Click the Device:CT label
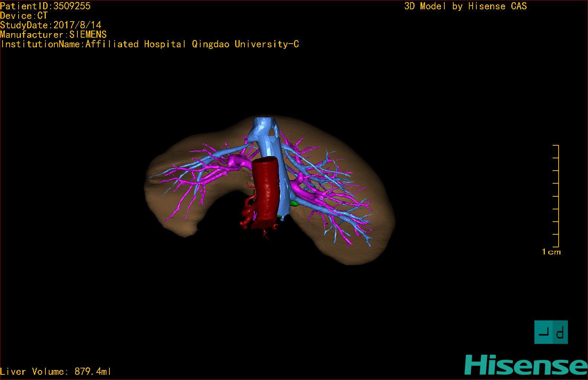 point(24,16)
